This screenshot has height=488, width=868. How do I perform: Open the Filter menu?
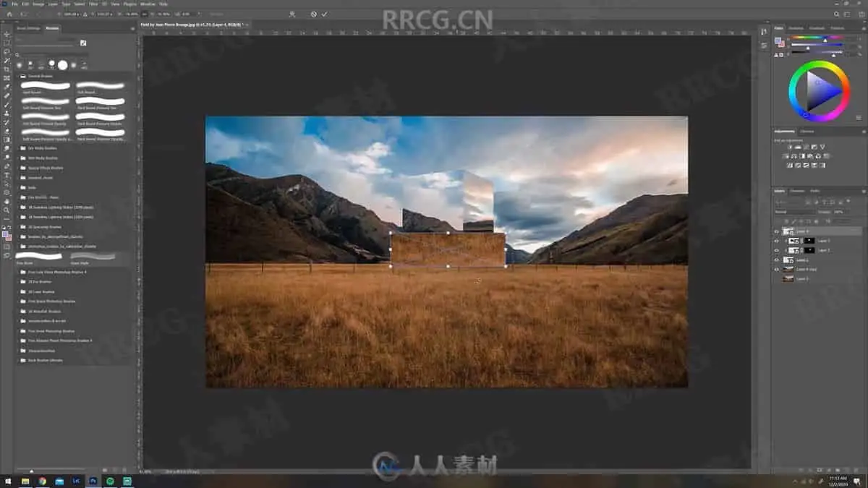click(x=93, y=4)
